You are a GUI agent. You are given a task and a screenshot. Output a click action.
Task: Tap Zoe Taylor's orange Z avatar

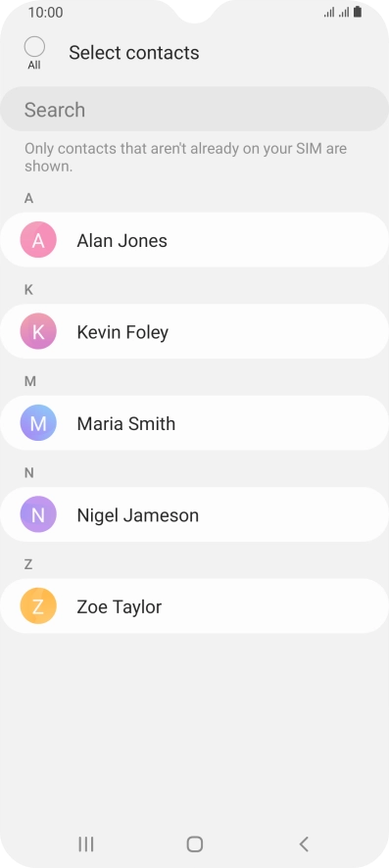[38, 606]
